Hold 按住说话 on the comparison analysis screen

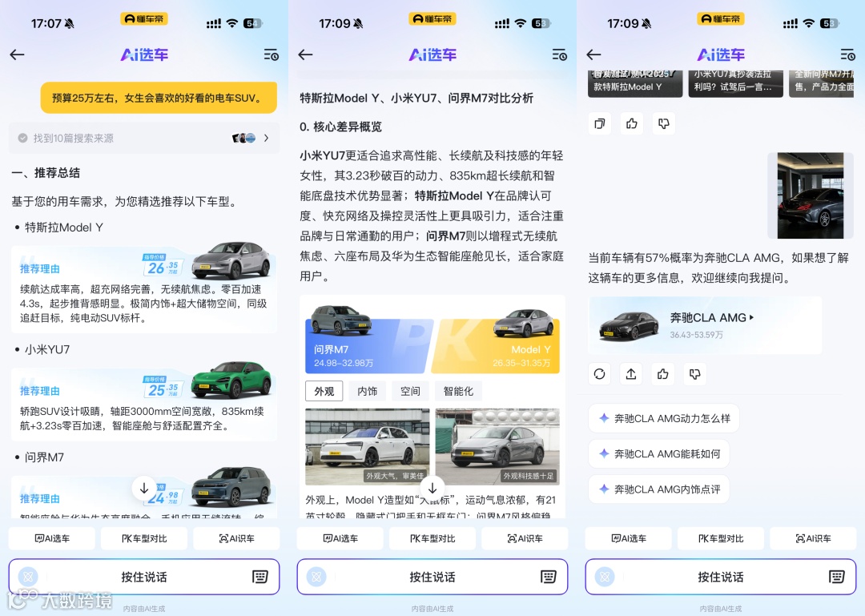tap(432, 577)
